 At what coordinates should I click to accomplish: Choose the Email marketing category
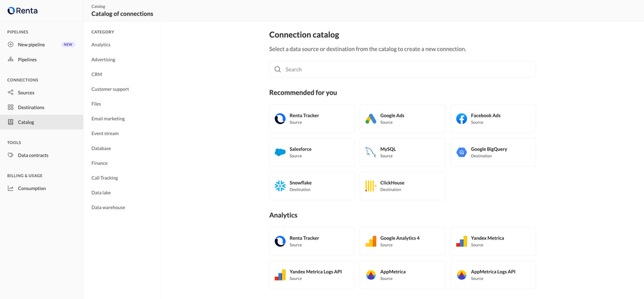point(108,119)
